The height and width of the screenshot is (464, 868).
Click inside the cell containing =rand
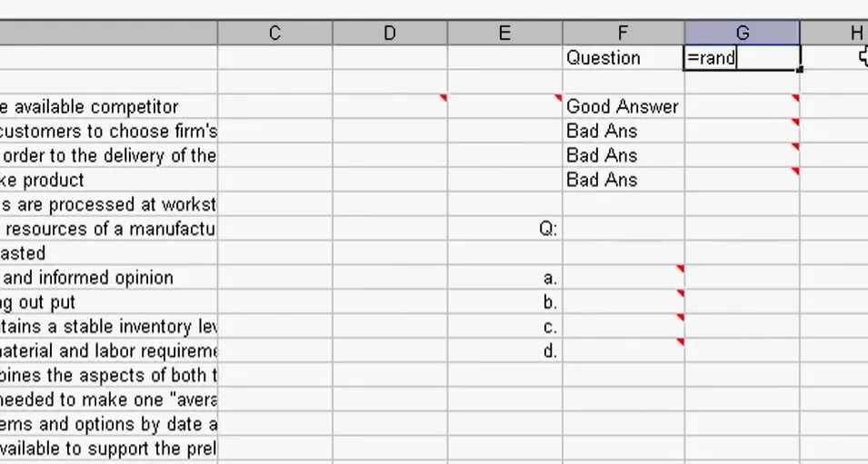tap(742, 58)
